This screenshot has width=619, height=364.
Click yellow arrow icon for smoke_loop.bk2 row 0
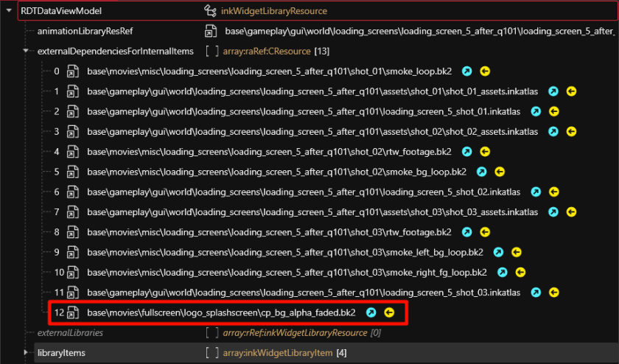click(485, 71)
